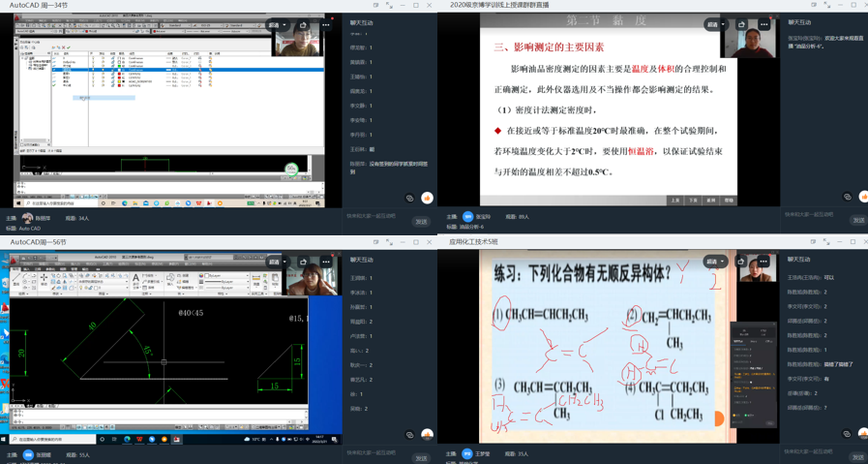Select 聊天互动 tab in 应用化工技术5班 window
868x464 pixels.
(799, 260)
